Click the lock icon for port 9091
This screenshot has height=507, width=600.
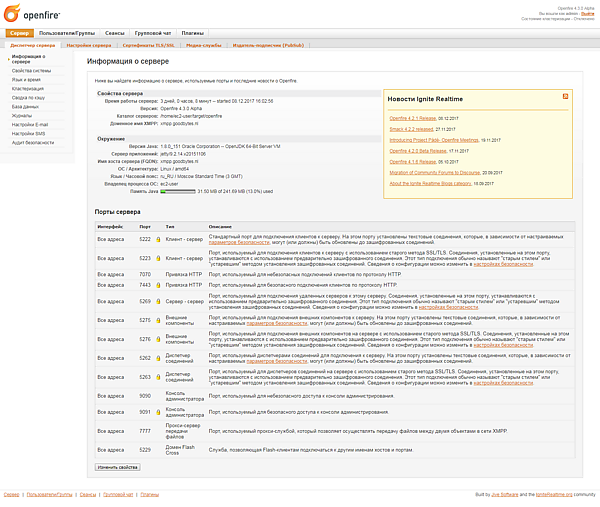[x=158, y=412]
